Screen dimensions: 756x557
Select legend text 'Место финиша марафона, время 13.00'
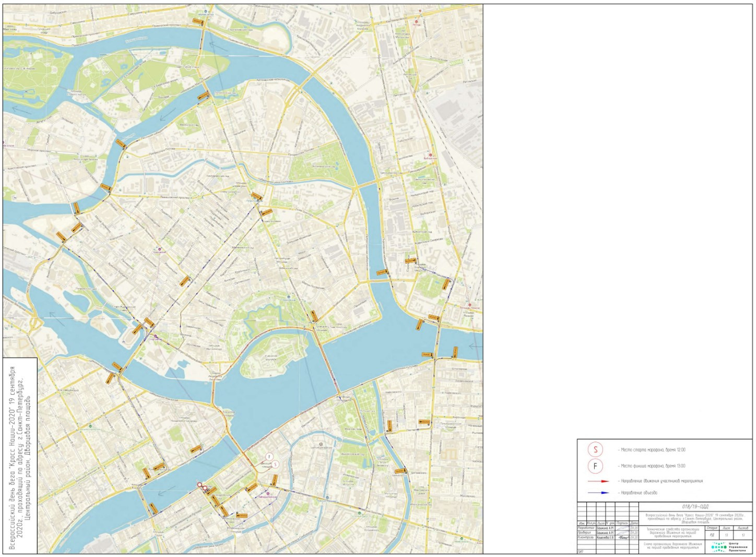653,466
